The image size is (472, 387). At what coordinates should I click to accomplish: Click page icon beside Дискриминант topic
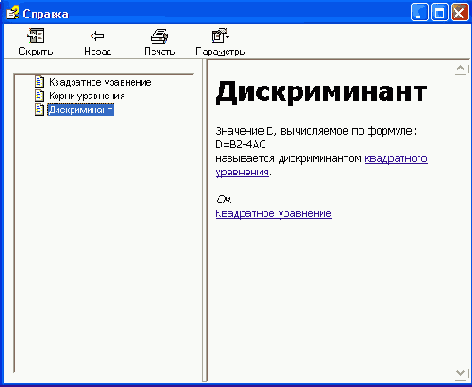coord(40,110)
